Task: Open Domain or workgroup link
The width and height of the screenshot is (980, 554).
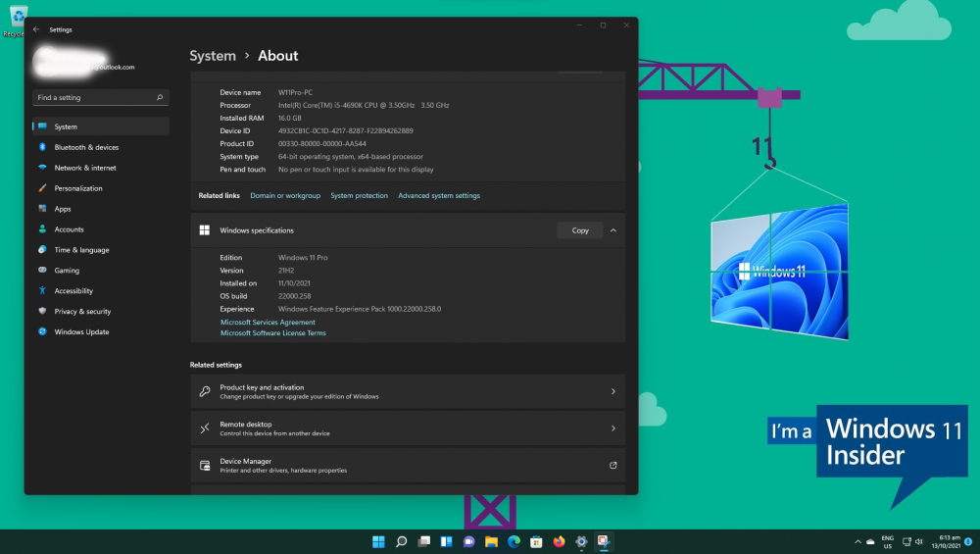Action: (x=285, y=196)
